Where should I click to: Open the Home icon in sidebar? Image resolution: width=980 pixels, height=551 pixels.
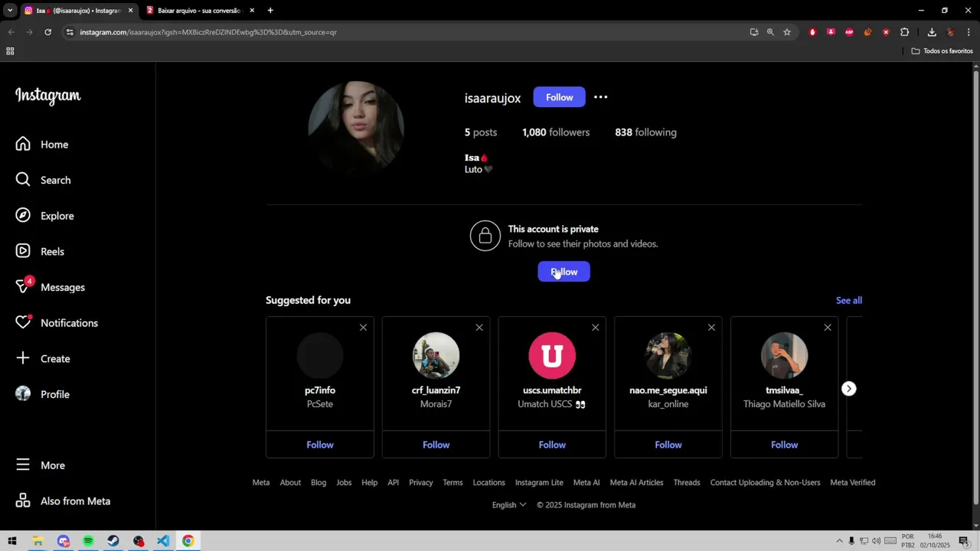pos(23,144)
